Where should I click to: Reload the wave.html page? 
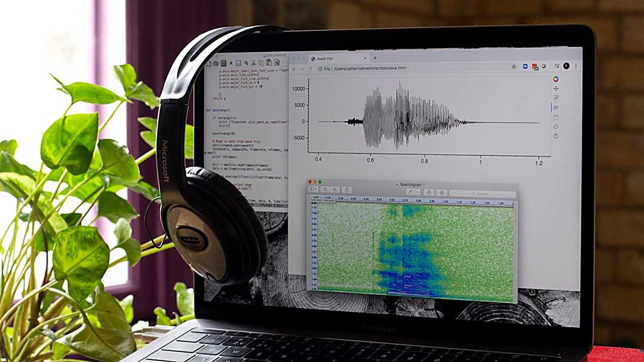point(310,68)
